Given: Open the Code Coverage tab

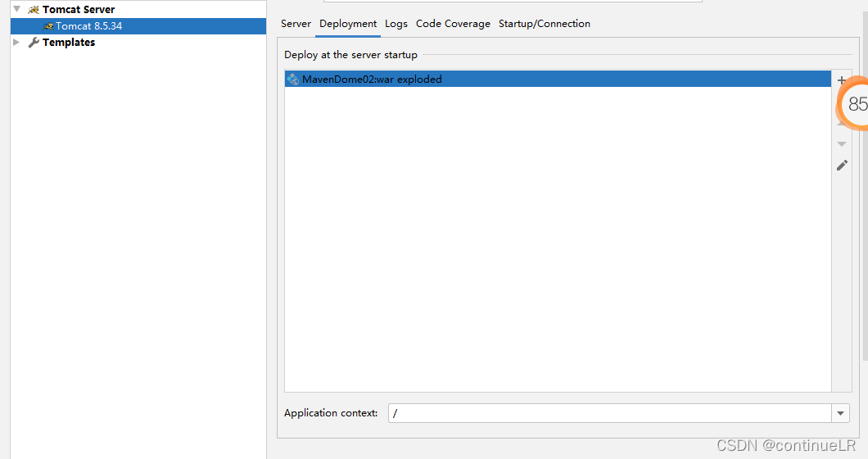Looking at the screenshot, I should (x=453, y=24).
